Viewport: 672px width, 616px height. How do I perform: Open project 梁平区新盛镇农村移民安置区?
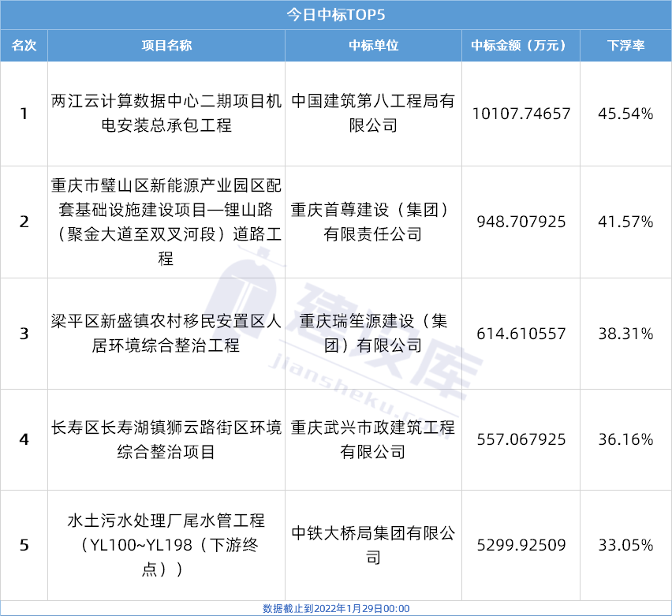point(166,333)
